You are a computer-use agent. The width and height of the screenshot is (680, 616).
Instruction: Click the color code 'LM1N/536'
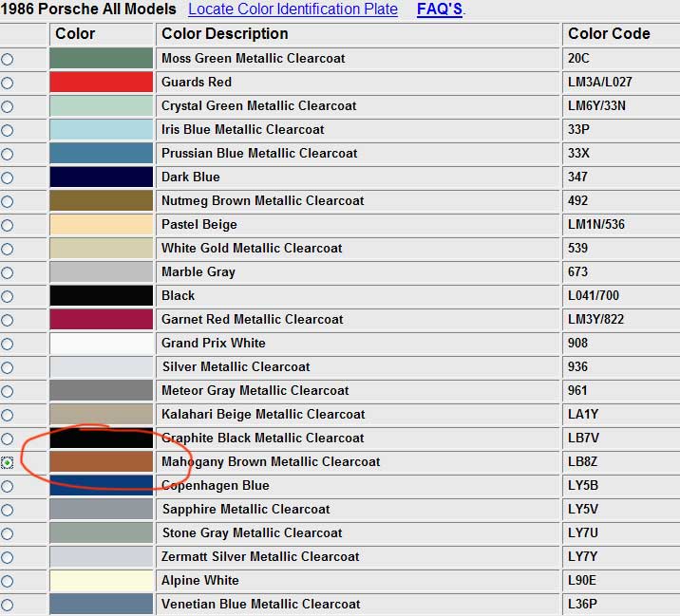pyautogui.click(x=596, y=225)
